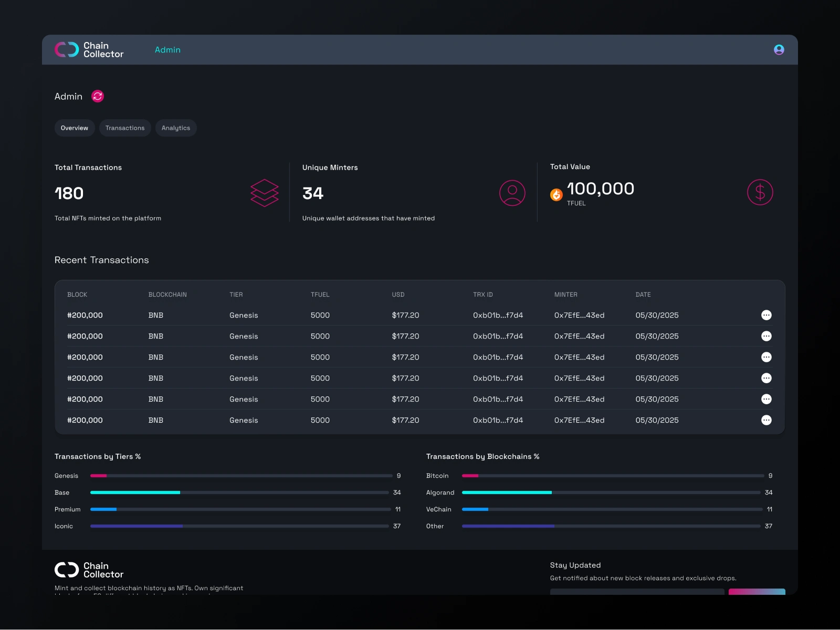Sort by the TRX ID column header

[483, 295]
